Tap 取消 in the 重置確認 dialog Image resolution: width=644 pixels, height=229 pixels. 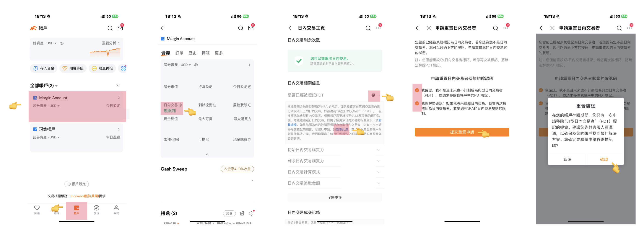[x=567, y=159]
